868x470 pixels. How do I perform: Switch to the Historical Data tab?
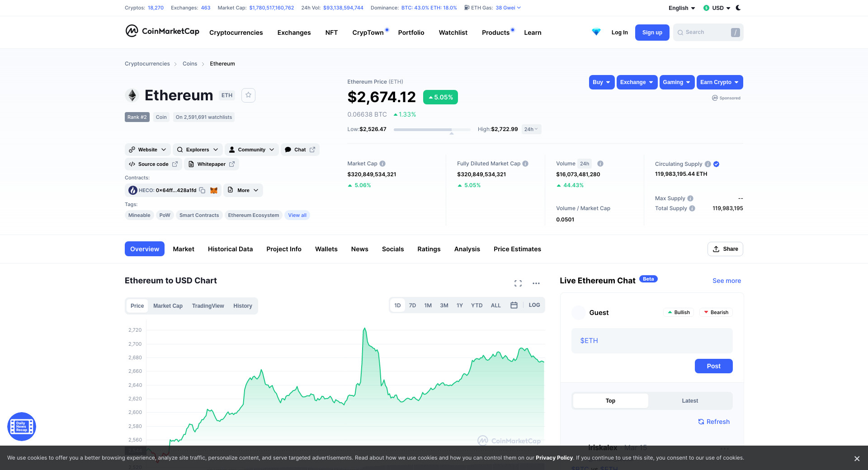coord(230,249)
